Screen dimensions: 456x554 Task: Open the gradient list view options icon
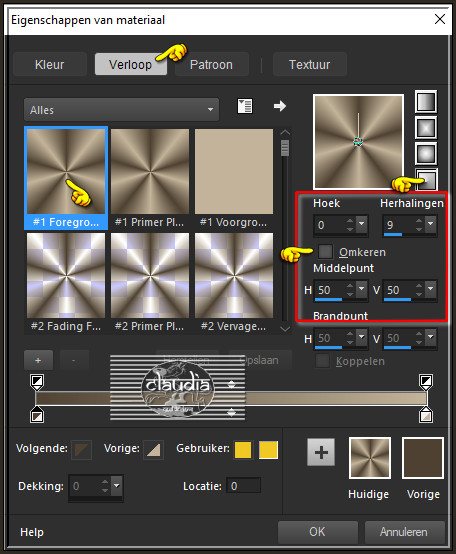click(x=245, y=106)
